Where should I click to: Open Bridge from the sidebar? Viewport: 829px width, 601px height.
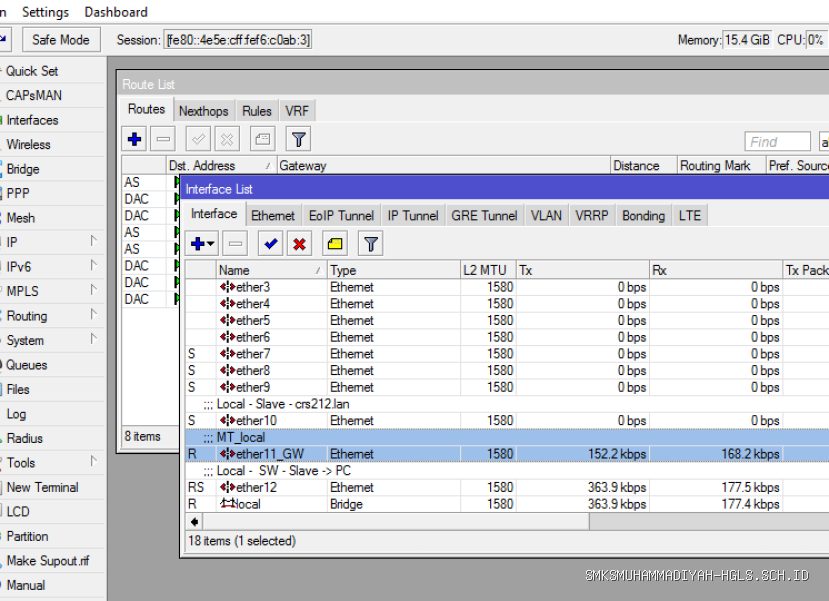53,169
